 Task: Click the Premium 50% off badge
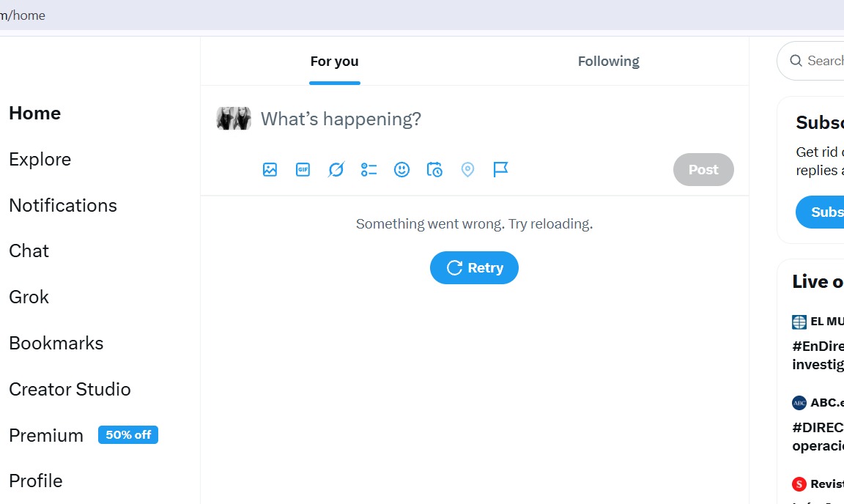[128, 435]
